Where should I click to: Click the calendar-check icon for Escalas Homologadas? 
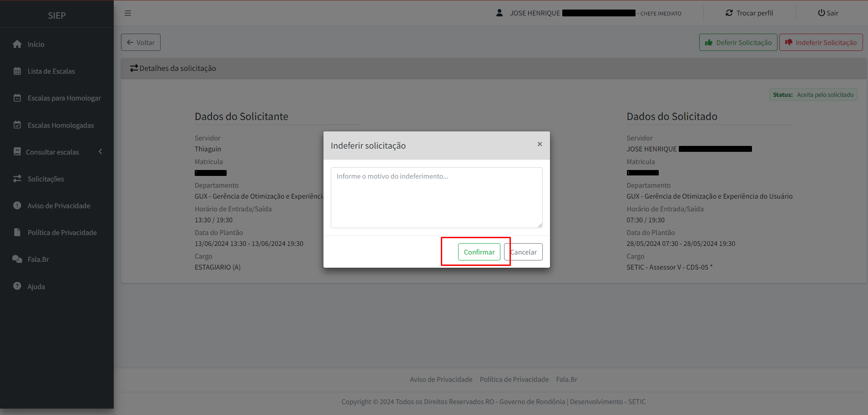point(17,125)
